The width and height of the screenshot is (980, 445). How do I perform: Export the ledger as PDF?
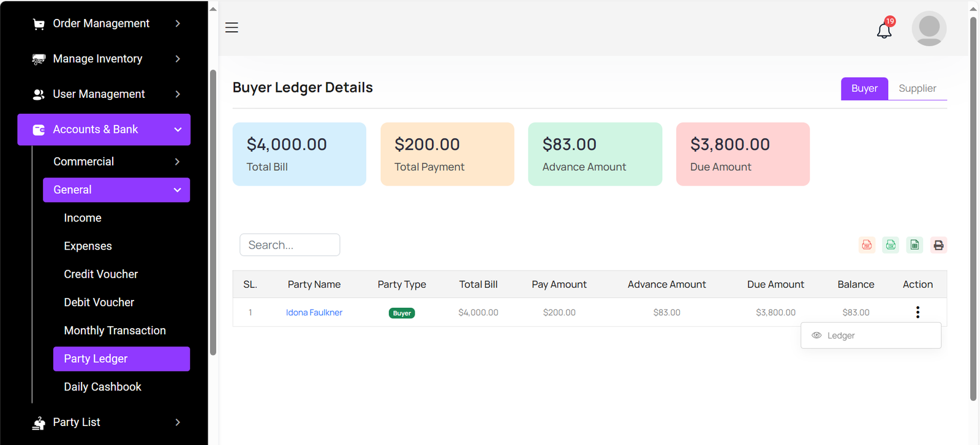tap(867, 245)
